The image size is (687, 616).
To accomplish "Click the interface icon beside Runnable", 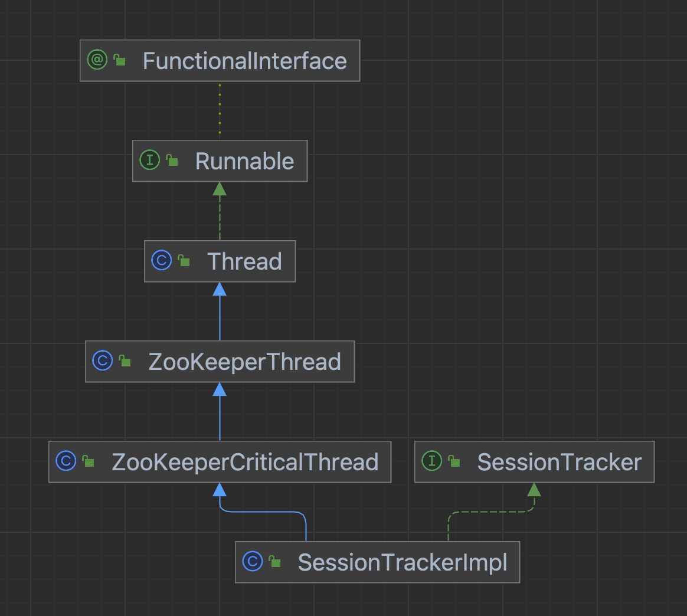I will [149, 160].
